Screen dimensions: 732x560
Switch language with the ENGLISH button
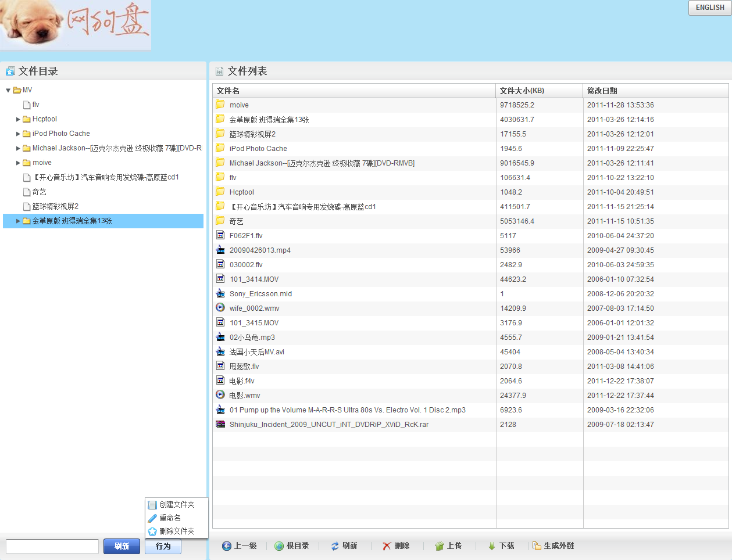(x=710, y=8)
